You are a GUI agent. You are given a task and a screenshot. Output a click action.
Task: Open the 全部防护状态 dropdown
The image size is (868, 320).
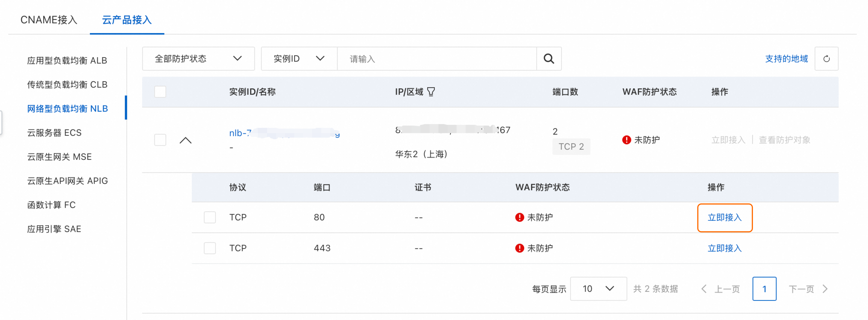198,59
